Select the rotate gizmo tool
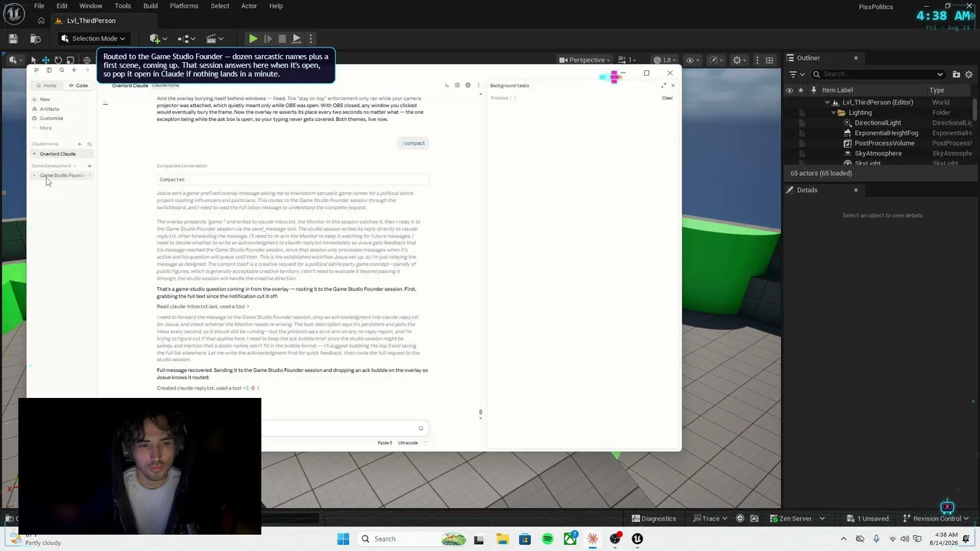 pyautogui.click(x=58, y=60)
